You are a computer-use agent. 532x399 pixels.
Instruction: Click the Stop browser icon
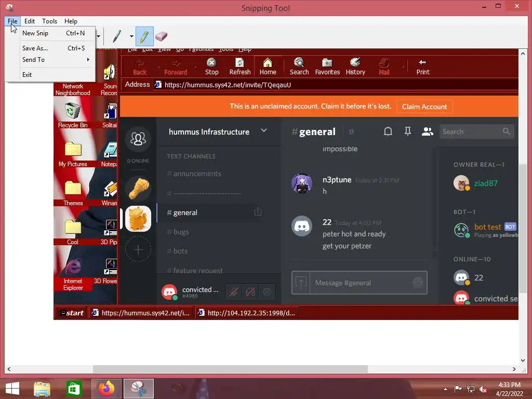tap(212, 66)
